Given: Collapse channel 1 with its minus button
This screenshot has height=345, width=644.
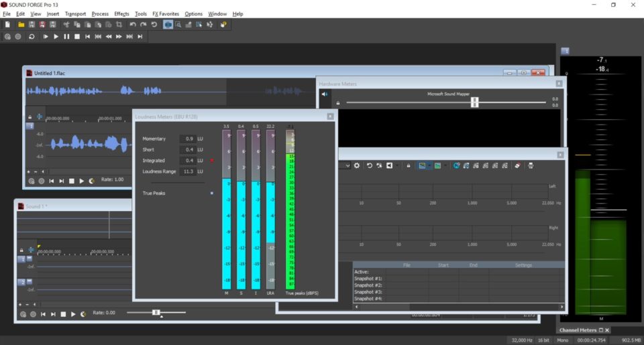Looking at the screenshot, I should [29, 259].
